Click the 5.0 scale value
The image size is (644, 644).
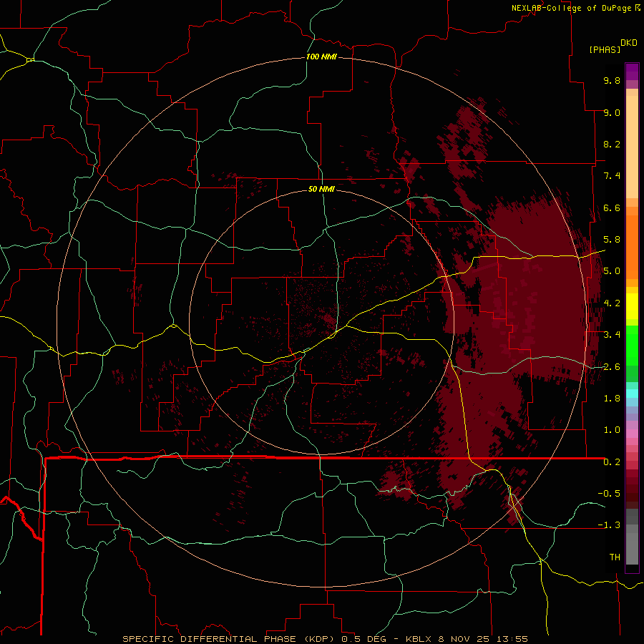pos(612,271)
